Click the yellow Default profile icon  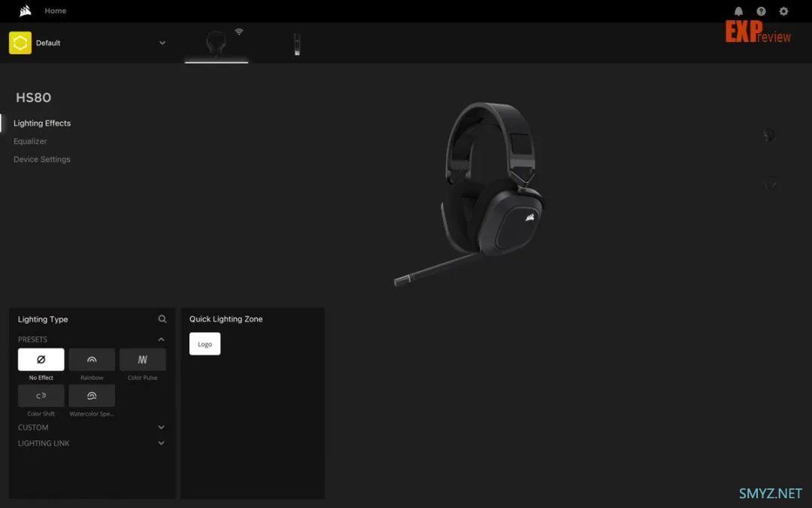[x=20, y=43]
